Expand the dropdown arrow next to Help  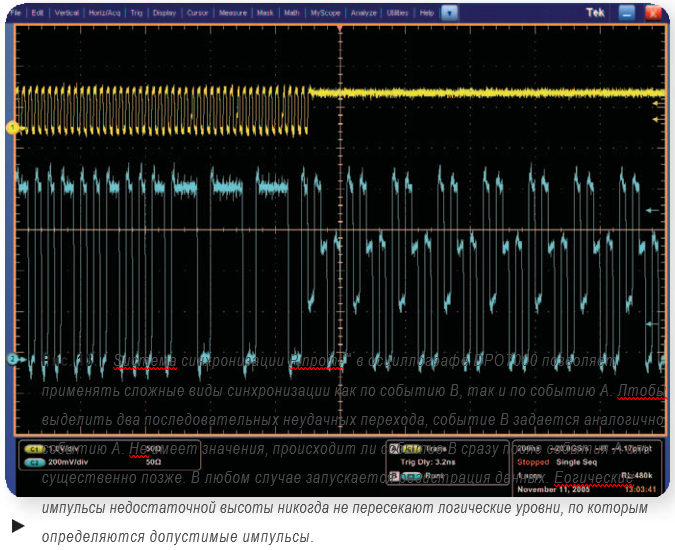pyautogui.click(x=447, y=13)
